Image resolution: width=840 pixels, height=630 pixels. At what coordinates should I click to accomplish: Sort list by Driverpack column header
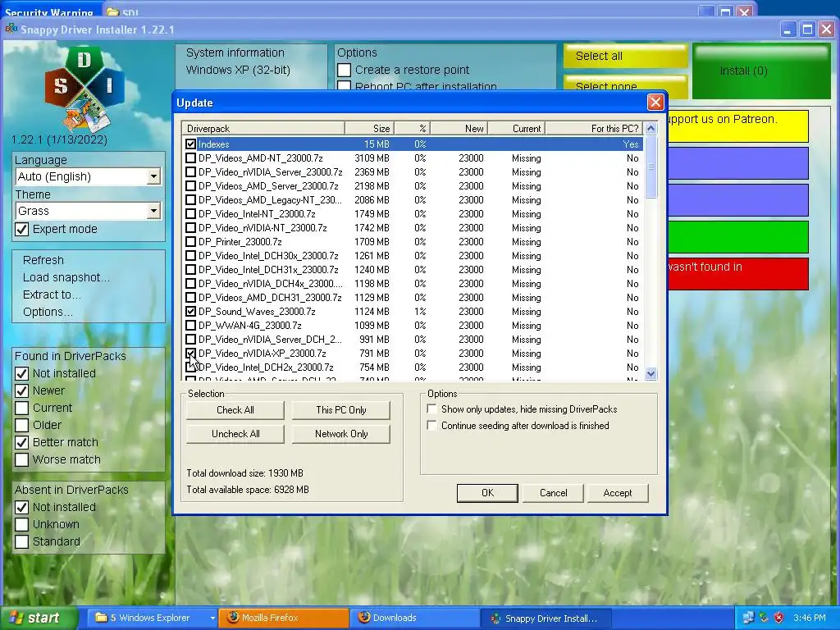[x=263, y=129]
